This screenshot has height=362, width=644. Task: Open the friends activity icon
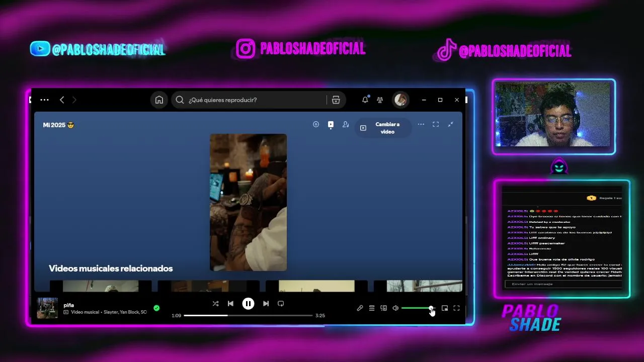coord(380,100)
